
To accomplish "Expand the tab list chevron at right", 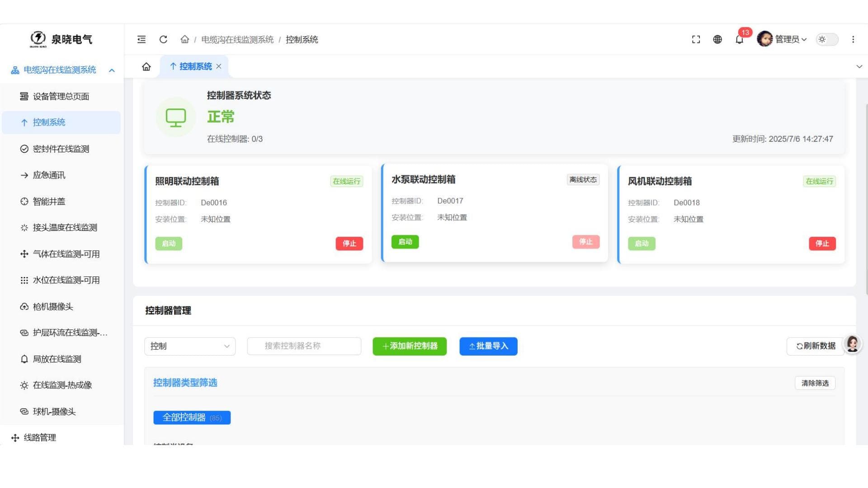I will (x=859, y=66).
